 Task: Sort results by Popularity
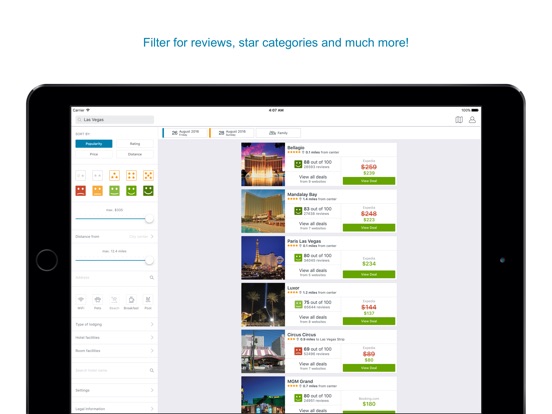pyautogui.click(x=94, y=144)
